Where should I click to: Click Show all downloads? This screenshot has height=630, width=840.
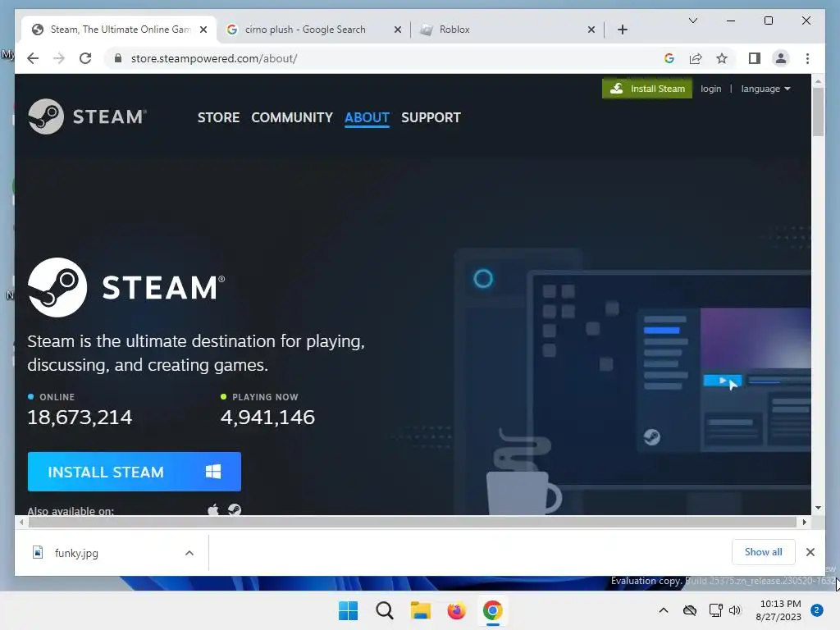coord(763,552)
